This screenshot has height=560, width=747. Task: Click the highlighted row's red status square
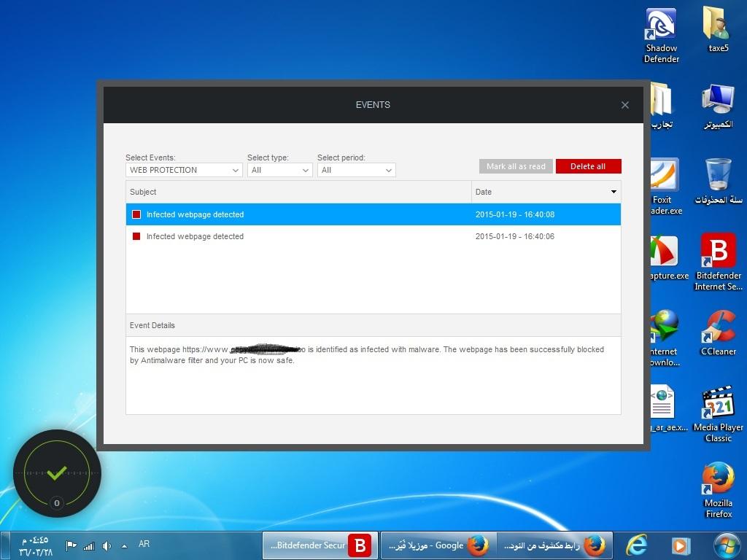point(136,214)
